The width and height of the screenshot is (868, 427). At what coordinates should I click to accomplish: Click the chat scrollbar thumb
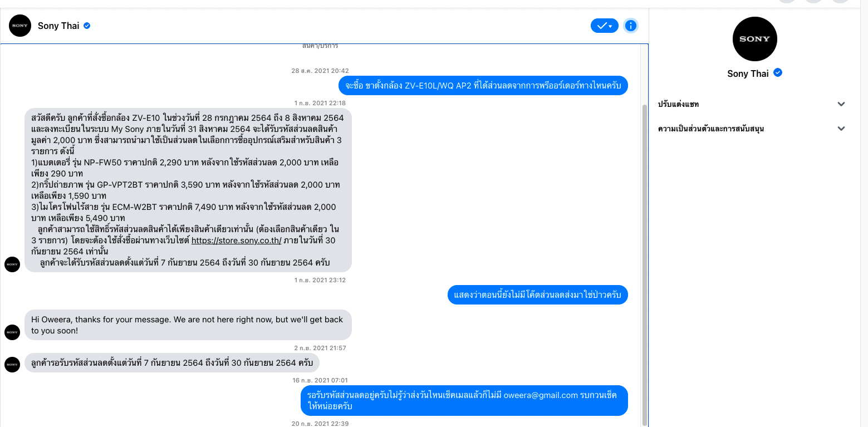coord(645,264)
